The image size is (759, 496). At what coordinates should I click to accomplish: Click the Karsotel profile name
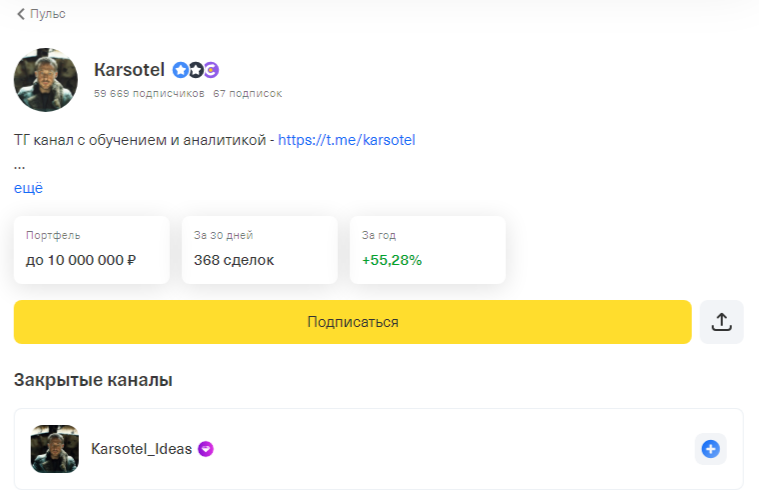pos(129,70)
